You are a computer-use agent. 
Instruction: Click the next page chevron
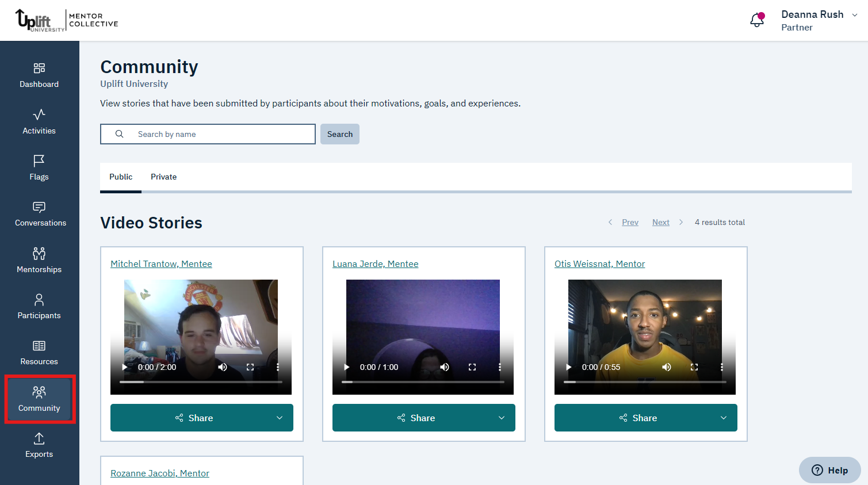click(x=681, y=222)
